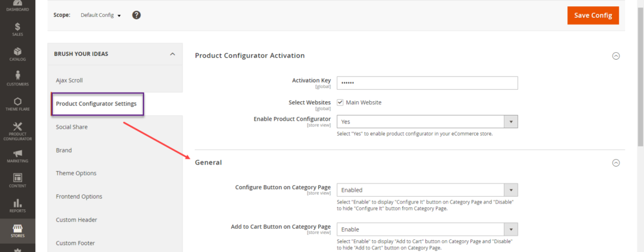Open the Reports sidebar icon
The height and width of the screenshot is (252, 644).
pos(18,205)
